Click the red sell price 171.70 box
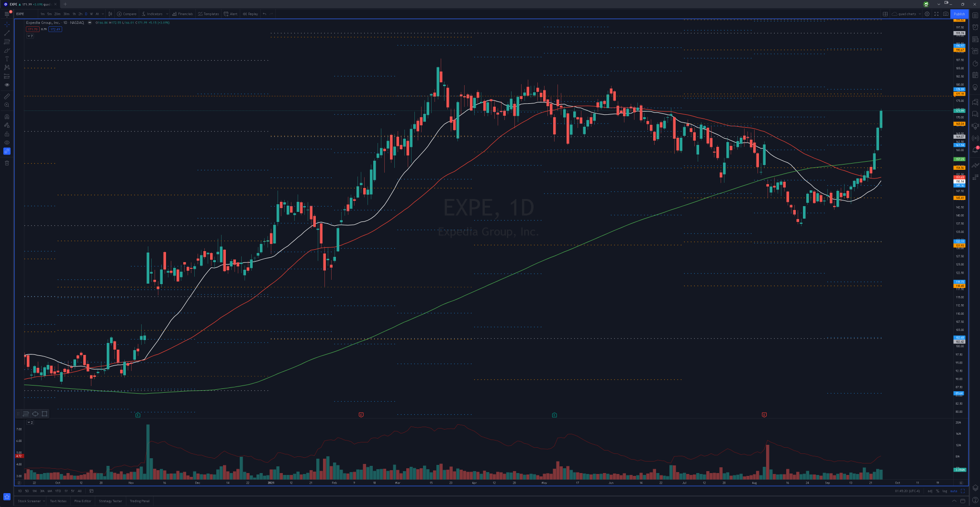Screen dimensions: 980x507 tap(33, 29)
